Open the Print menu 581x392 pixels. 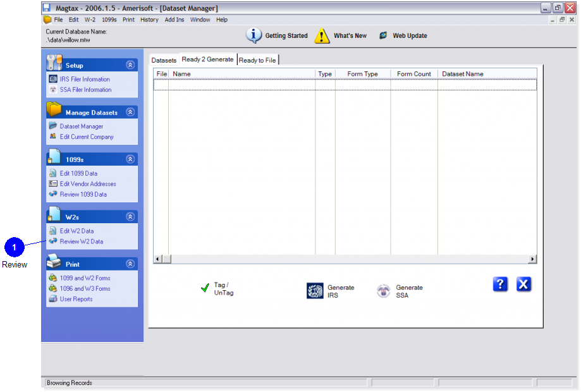[128, 20]
